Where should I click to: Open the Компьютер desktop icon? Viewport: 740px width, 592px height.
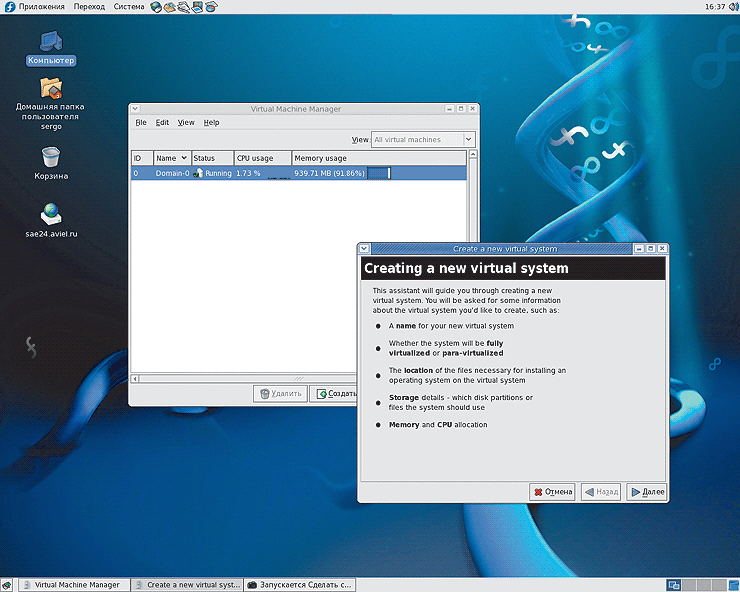(x=51, y=42)
